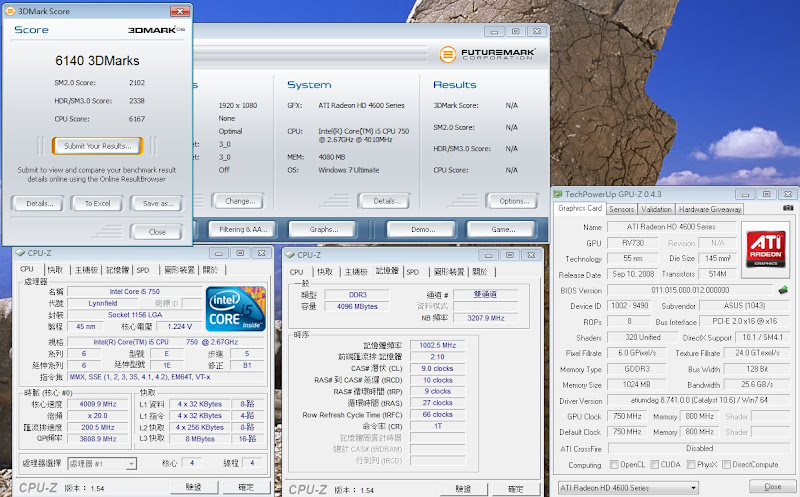Click the BIOS save chip icon in GPU-Z

783,290
